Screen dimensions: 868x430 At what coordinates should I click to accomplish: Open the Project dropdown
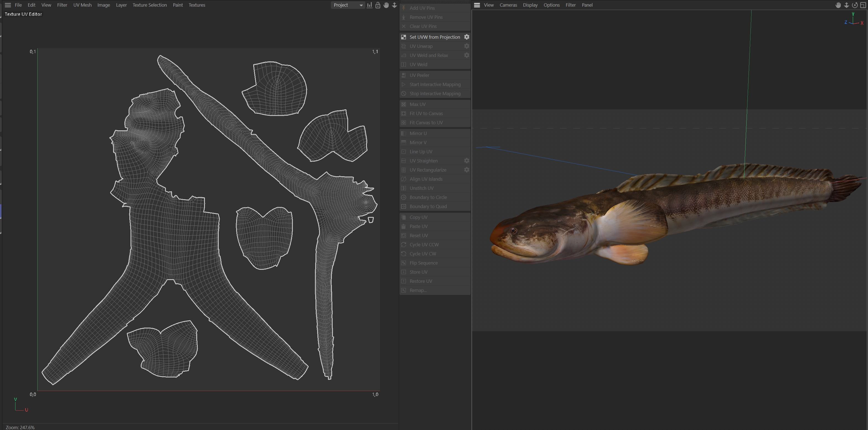[348, 5]
